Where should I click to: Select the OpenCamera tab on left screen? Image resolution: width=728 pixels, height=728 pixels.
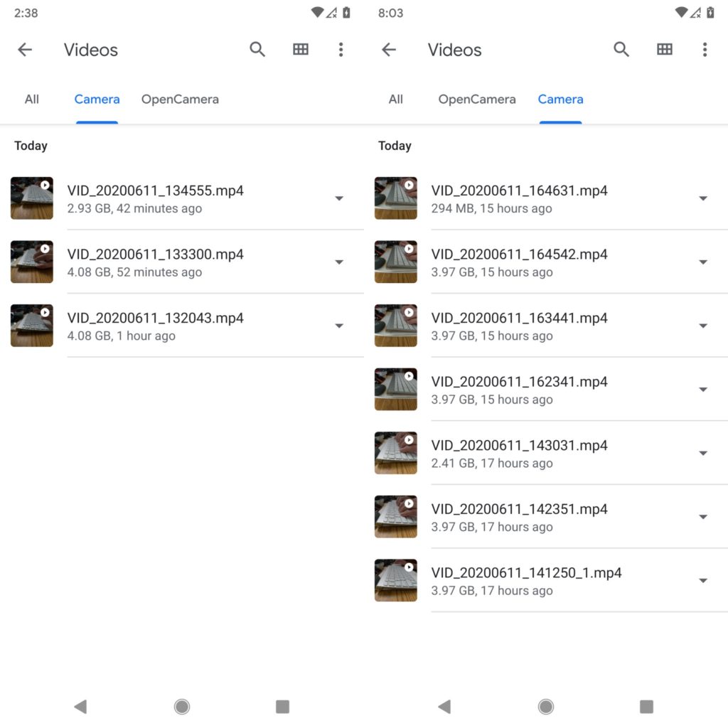coord(180,100)
